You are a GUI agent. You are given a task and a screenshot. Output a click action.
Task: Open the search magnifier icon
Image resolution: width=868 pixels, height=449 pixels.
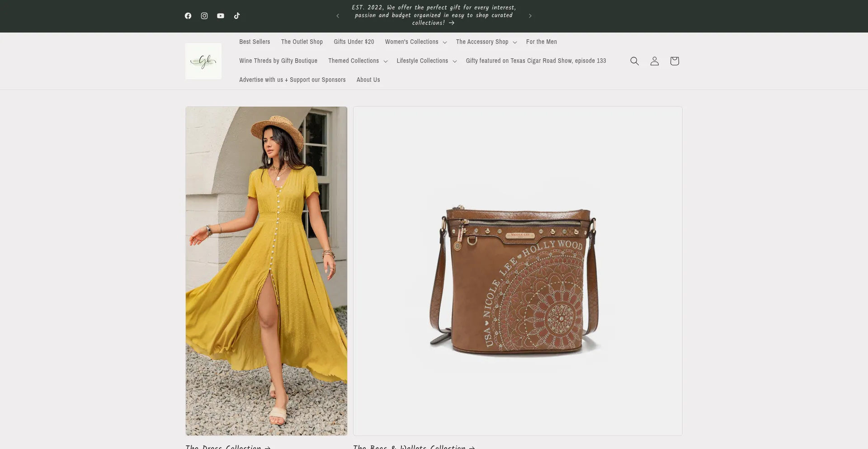635,61
